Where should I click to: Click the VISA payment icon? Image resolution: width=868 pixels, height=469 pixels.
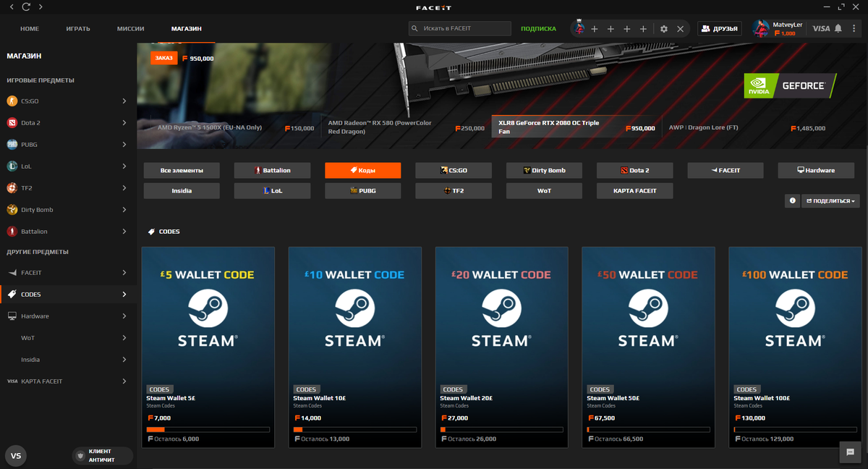pyautogui.click(x=820, y=28)
